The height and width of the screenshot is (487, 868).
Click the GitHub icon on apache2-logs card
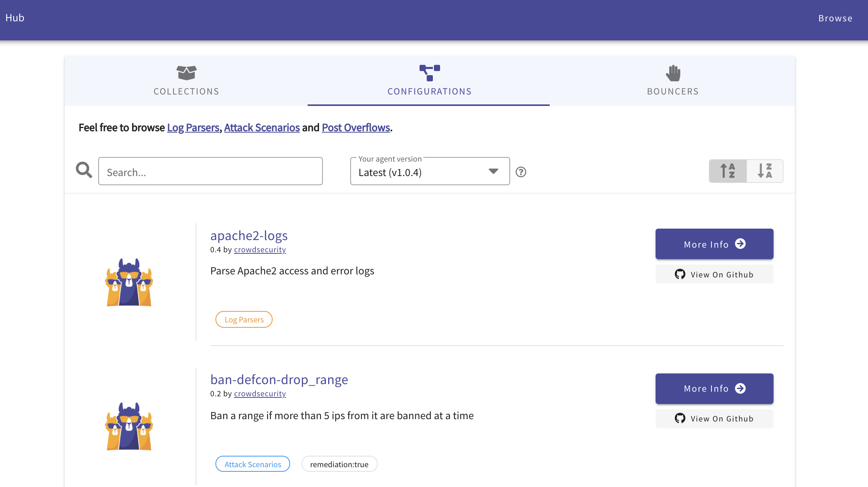pyautogui.click(x=680, y=274)
